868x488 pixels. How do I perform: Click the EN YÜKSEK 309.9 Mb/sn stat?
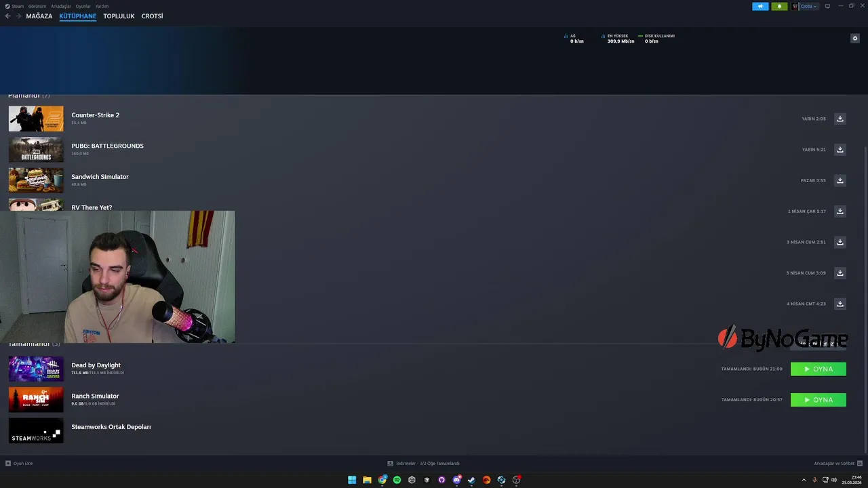pos(618,39)
